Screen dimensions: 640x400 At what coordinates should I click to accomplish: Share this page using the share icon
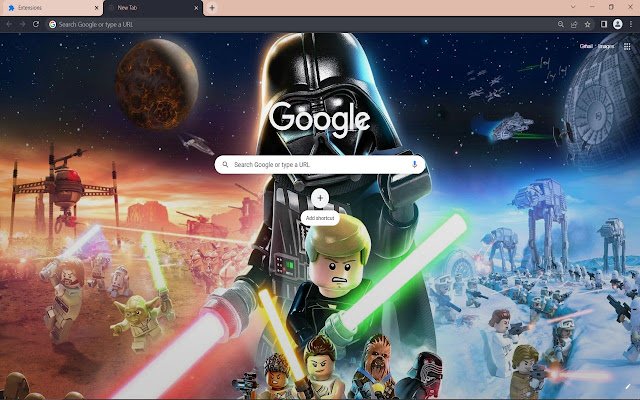tap(574, 24)
